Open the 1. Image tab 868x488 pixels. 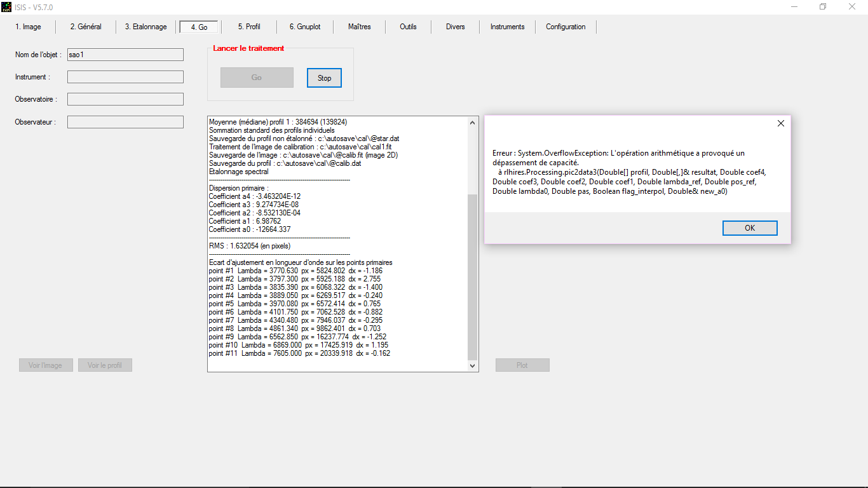28,27
